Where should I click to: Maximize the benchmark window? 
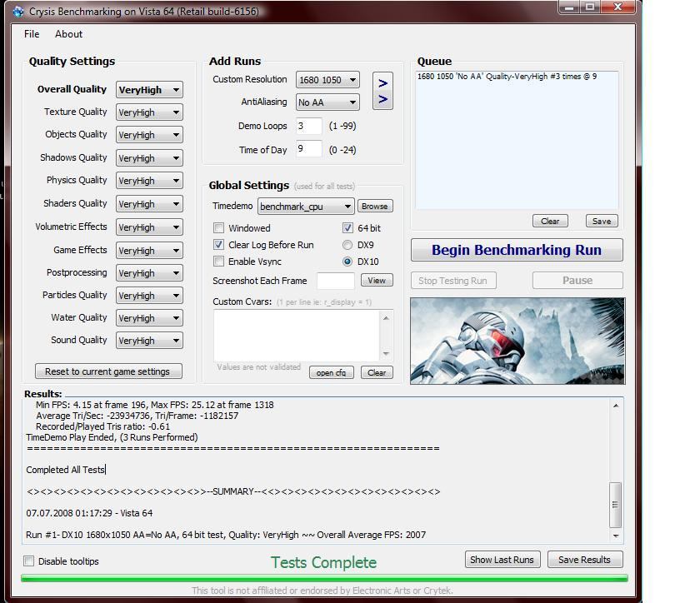click(x=590, y=7)
